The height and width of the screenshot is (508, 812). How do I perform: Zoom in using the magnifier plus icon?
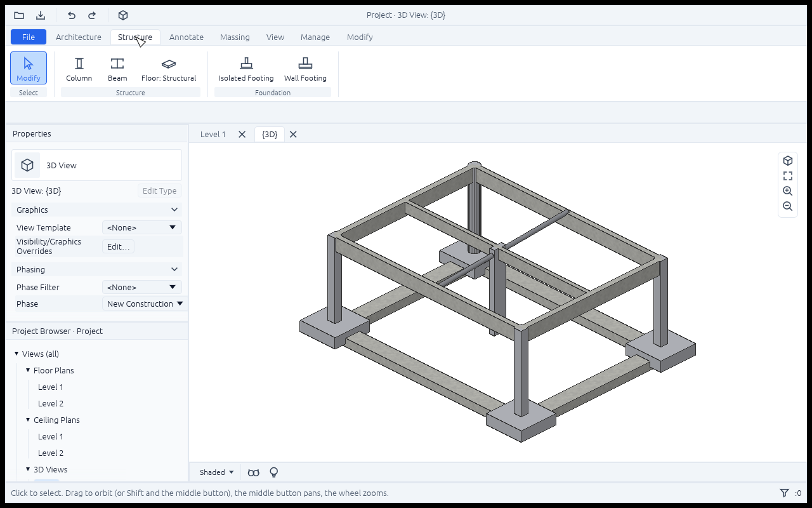click(x=788, y=191)
